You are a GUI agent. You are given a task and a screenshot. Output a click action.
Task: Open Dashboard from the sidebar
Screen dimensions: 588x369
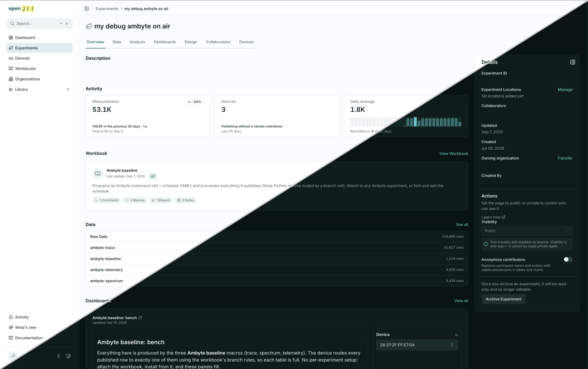(40, 38)
